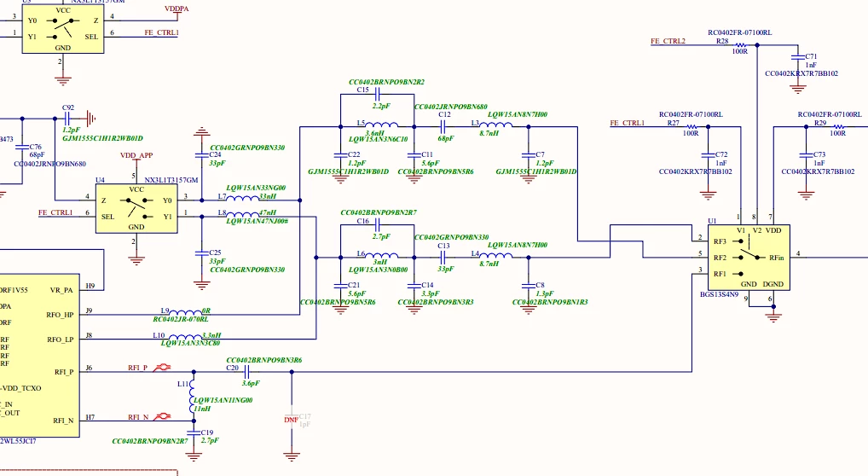This screenshot has height=476, width=868.
Task: Select capacitor C73 1nF symbol
Action: pos(806,154)
